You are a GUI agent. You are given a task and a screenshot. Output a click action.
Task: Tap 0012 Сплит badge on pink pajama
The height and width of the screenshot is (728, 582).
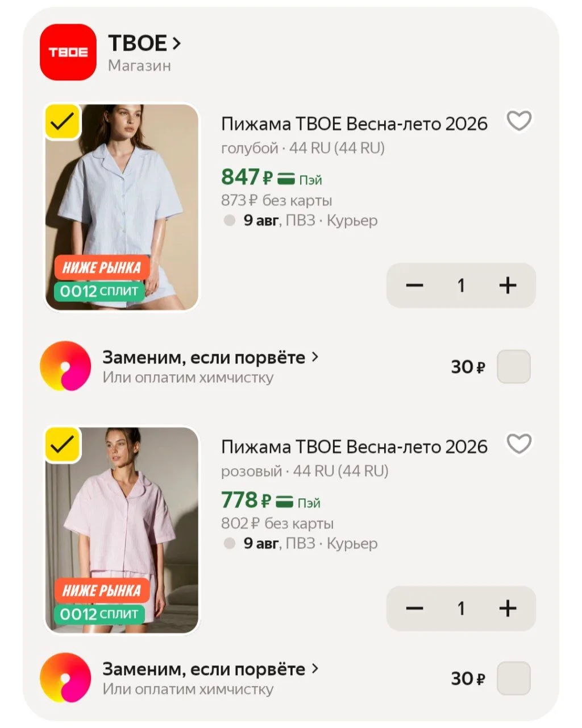click(99, 614)
